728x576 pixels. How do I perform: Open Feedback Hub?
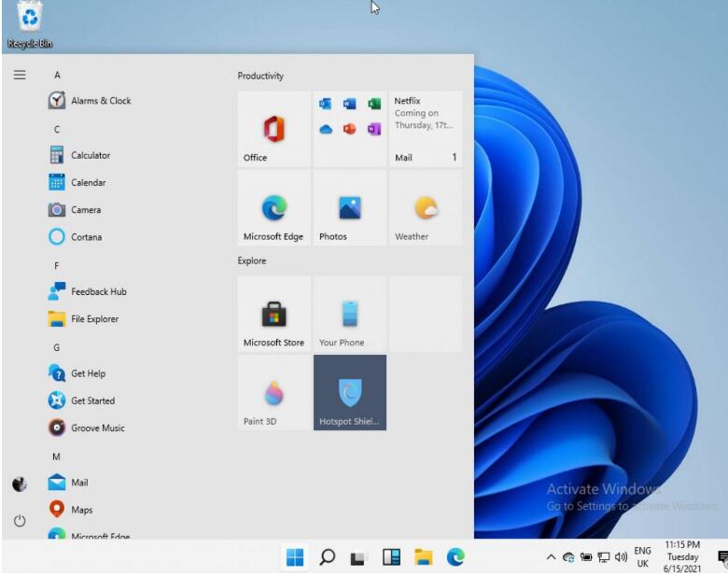pos(89,291)
